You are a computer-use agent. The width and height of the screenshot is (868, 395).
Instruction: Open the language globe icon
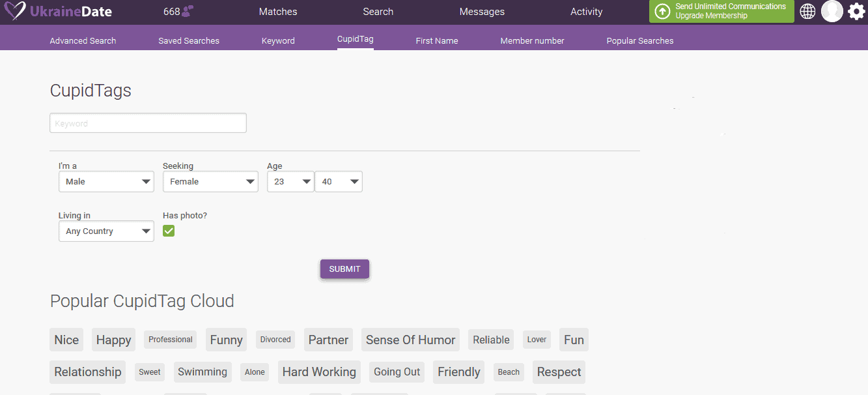coord(807,11)
